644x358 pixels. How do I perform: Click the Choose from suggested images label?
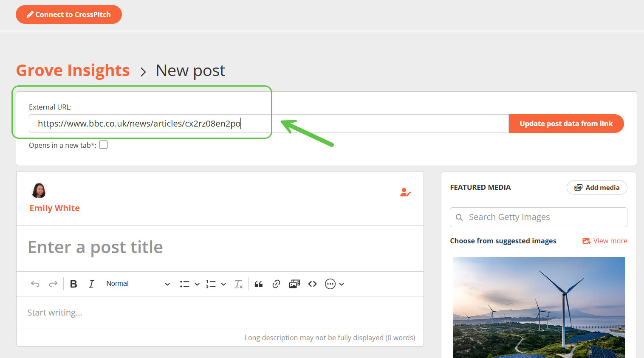[x=503, y=241]
